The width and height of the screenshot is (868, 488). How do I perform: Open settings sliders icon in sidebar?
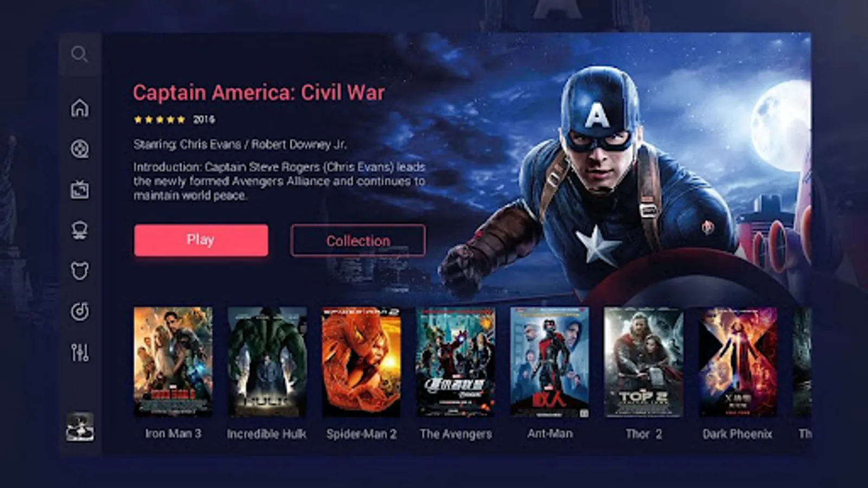tap(80, 353)
